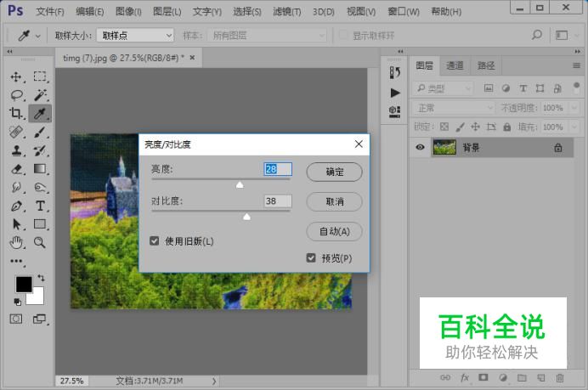588x390 pixels.
Task: Select the Lasso tool
Action: point(16,95)
